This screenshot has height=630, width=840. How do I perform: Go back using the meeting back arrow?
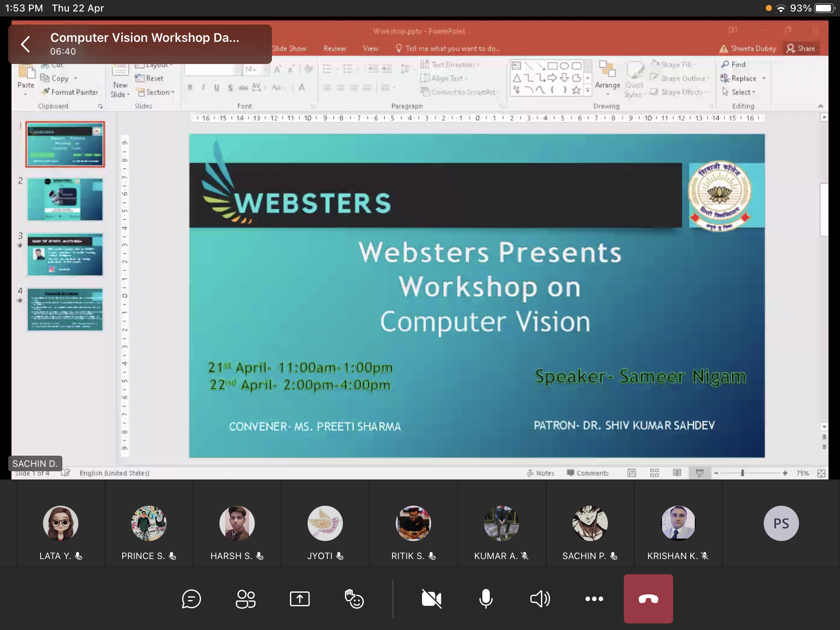point(25,44)
